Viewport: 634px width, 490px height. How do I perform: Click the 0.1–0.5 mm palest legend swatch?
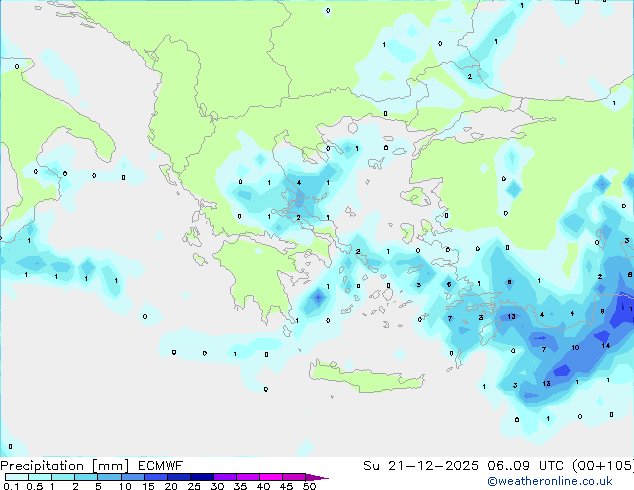click(x=17, y=477)
